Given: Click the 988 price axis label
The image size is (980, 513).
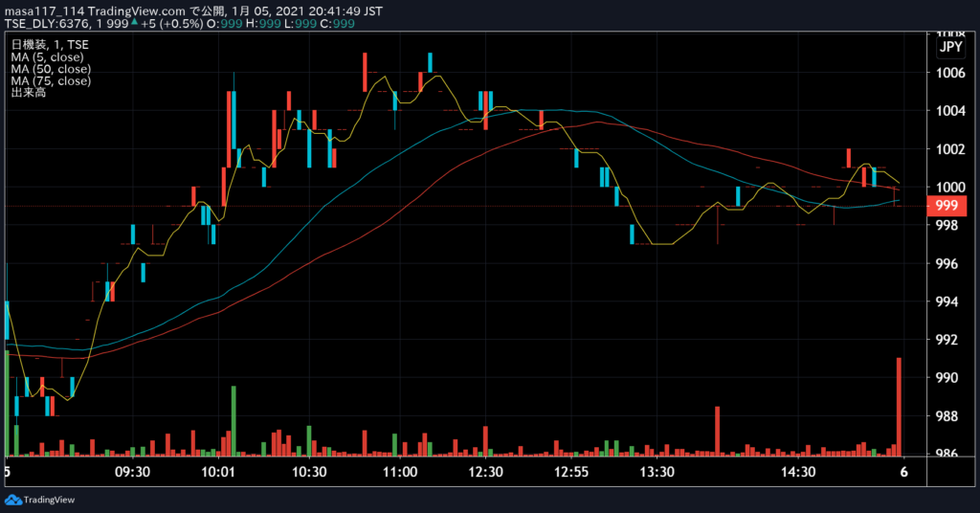Looking at the screenshot, I should click(947, 416).
